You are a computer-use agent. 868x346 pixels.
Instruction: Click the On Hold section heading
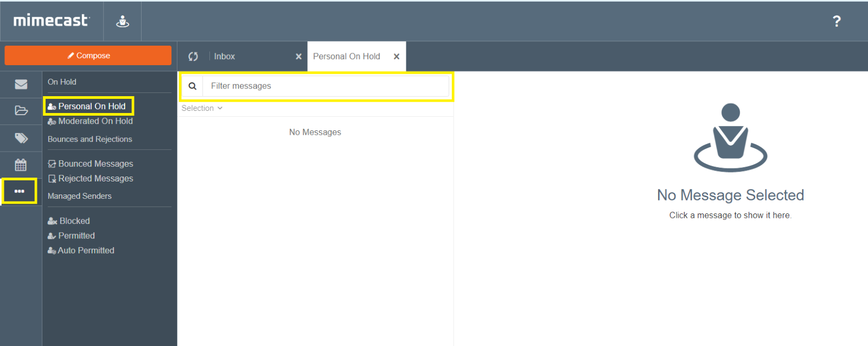click(x=62, y=82)
